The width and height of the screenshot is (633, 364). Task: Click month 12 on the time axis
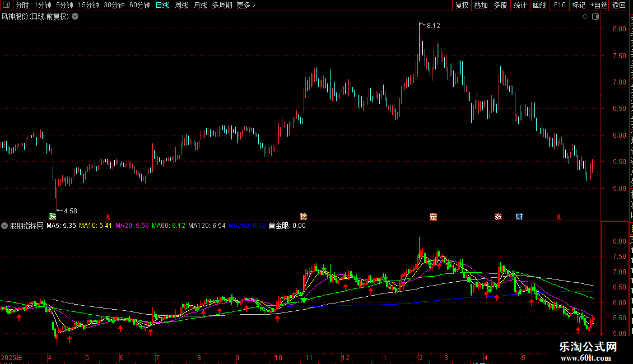pyautogui.click(x=345, y=358)
